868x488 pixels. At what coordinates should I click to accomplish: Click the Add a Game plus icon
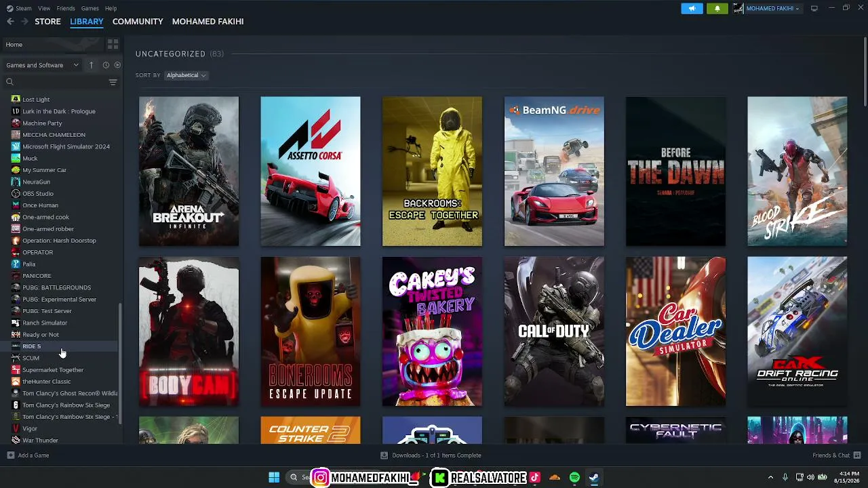(x=10, y=455)
